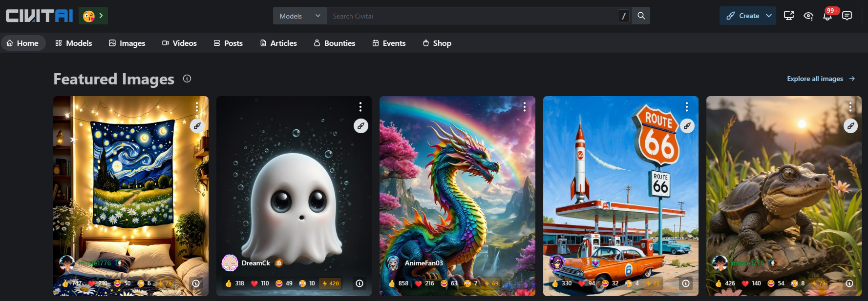This screenshot has height=301, width=868.
Task: Open the Events tab
Action: click(389, 43)
